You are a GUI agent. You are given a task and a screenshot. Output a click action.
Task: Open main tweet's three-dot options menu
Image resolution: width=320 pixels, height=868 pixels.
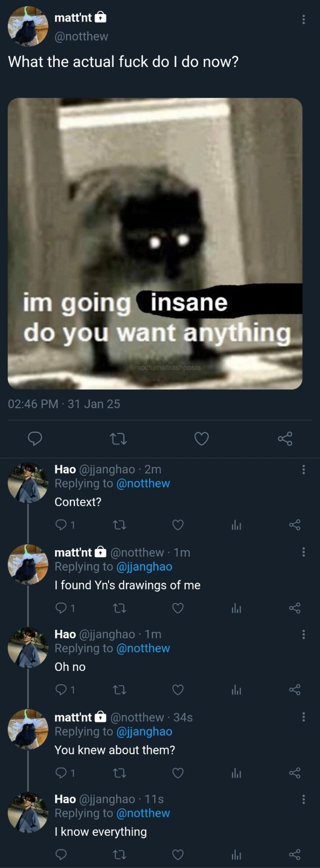(303, 19)
